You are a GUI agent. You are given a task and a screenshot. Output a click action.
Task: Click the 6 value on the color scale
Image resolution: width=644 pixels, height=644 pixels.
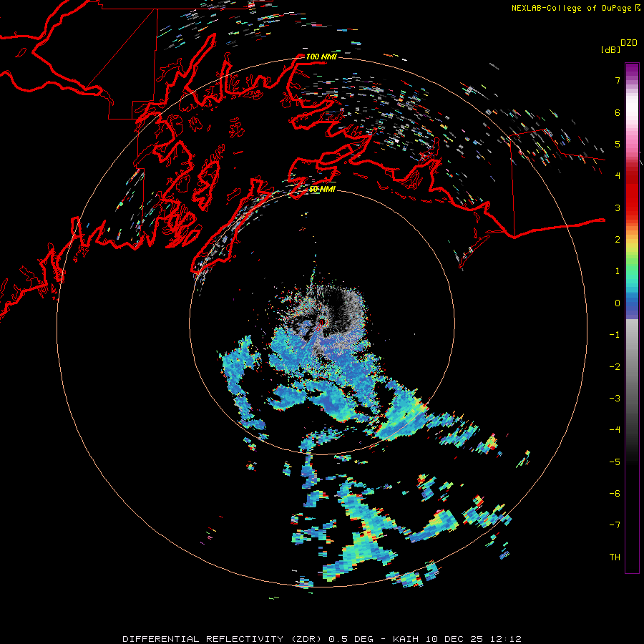click(x=618, y=112)
